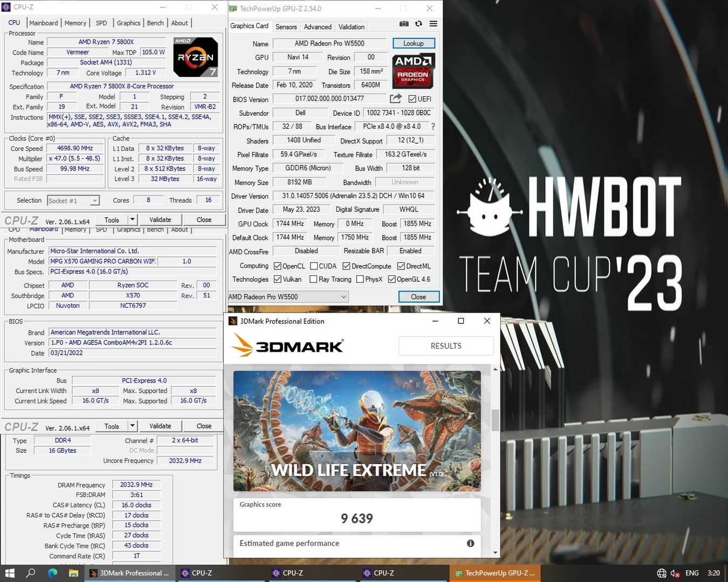
Task: Click muted speaker volume tray icon
Action: tap(675, 573)
